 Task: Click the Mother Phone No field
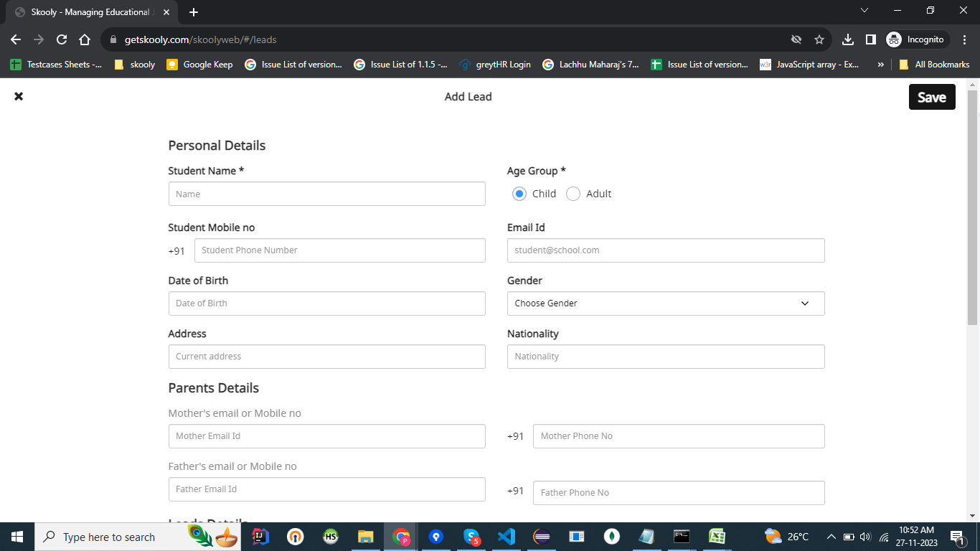pyautogui.click(x=679, y=436)
